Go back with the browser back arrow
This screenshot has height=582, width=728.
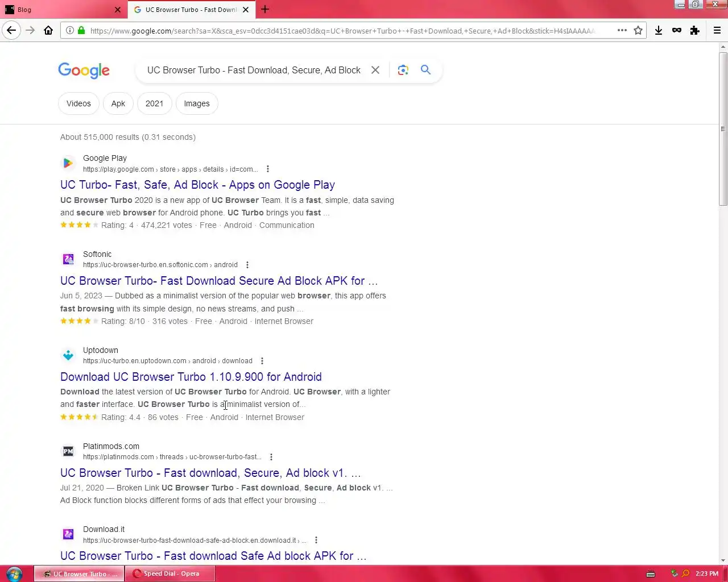click(x=11, y=31)
